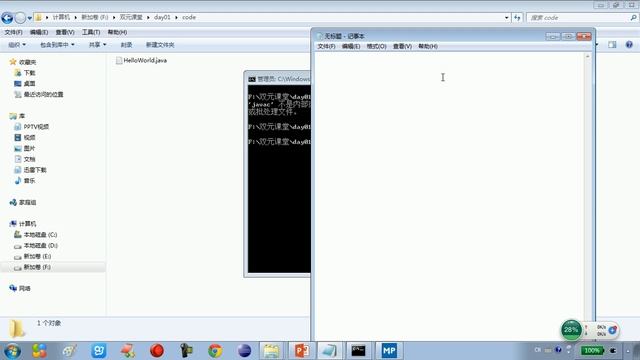Open Chrome from the taskbar
The height and width of the screenshot is (360, 640).
(x=215, y=351)
